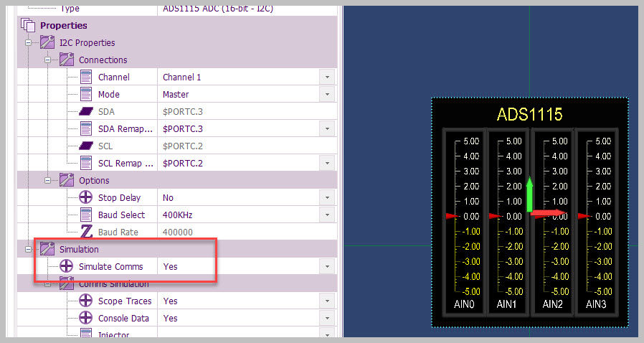The width and height of the screenshot is (644, 343).
Task: Collapse the Options tree node
Action: (x=47, y=180)
